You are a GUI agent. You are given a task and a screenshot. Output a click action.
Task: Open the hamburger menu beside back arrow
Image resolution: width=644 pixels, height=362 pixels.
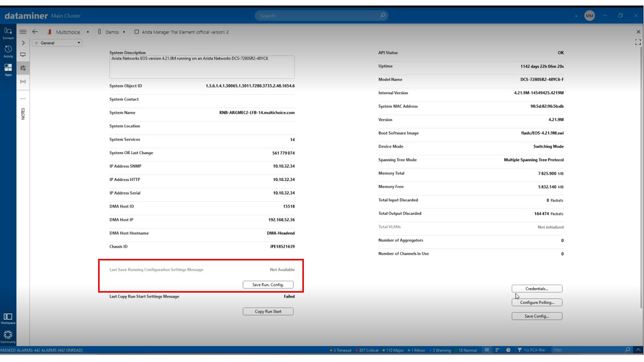23,32
